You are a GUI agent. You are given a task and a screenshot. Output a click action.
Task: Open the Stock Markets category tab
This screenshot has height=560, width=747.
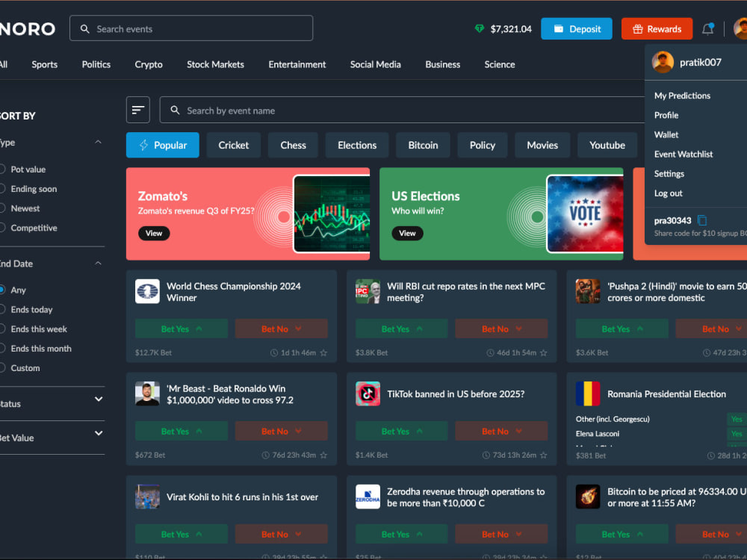click(215, 64)
